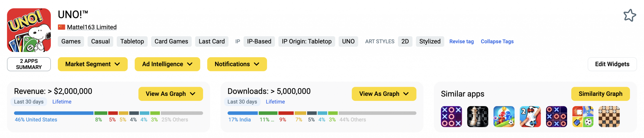Open the Similarity Graph button

coord(600,94)
